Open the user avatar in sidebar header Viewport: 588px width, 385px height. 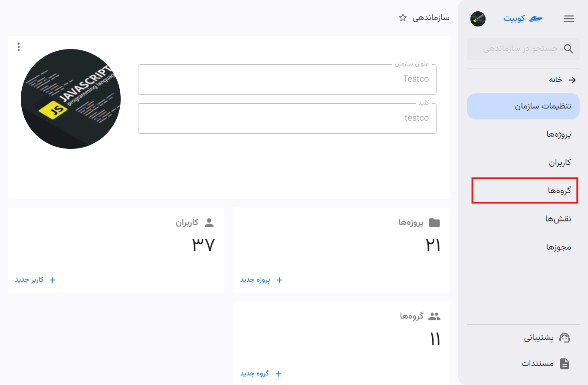point(478,19)
